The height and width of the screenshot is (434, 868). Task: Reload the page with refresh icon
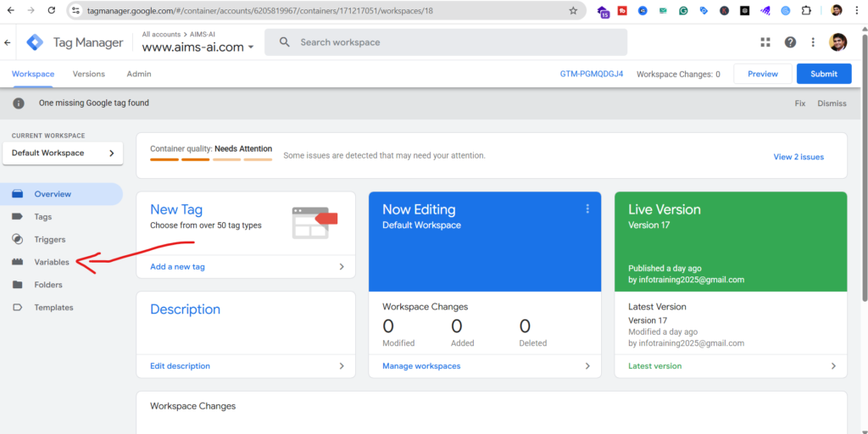tap(52, 10)
